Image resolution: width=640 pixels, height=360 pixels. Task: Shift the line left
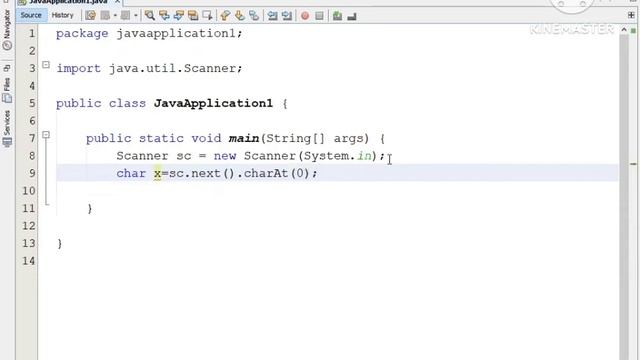[x=272, y=16]
